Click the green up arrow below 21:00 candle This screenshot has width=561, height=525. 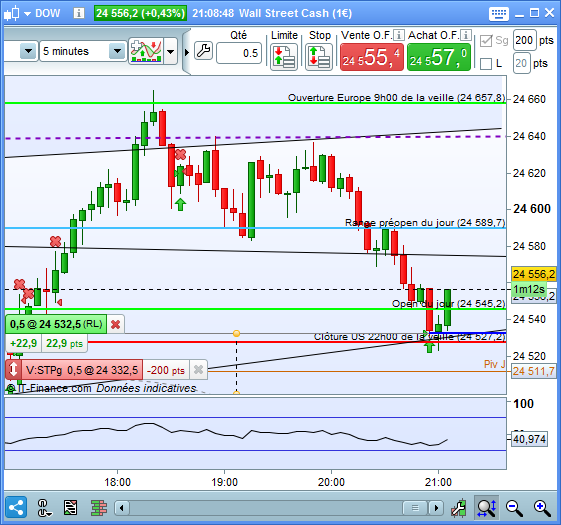pos(429,346)
